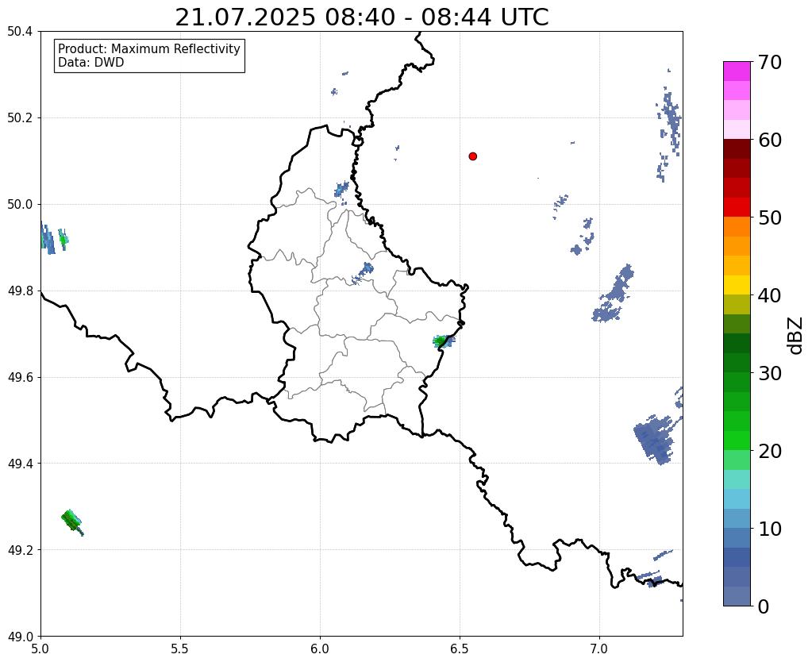Image resolution: width=812 pixels, height=662 pixels.
Task: Click colorbar tick label 50
Action: [x=770, y=217]
